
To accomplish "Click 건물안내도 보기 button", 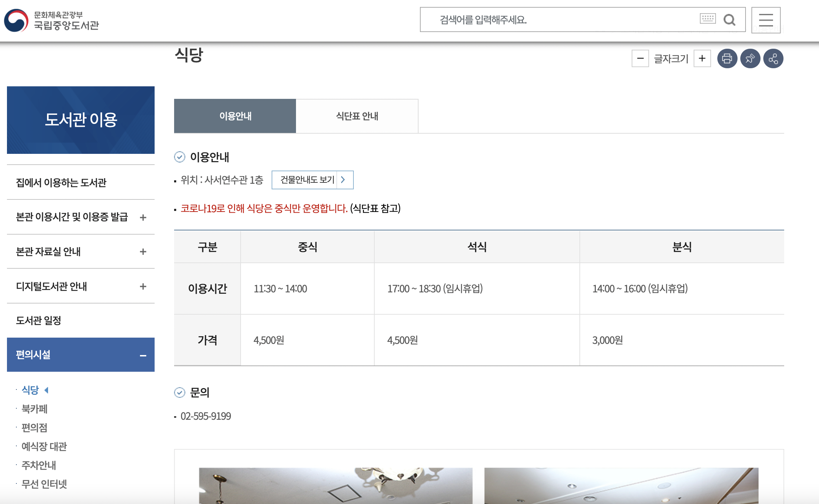I will click(312, 180).
